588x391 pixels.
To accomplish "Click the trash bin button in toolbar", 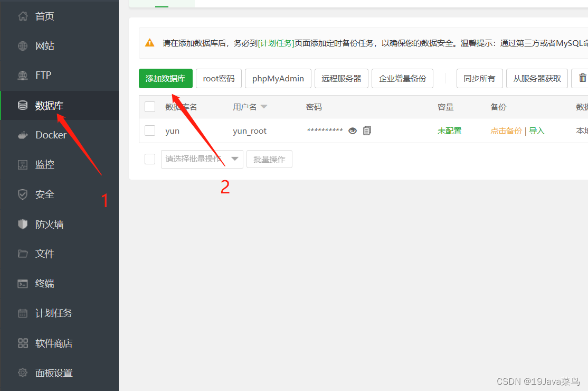I will (582, 78).
